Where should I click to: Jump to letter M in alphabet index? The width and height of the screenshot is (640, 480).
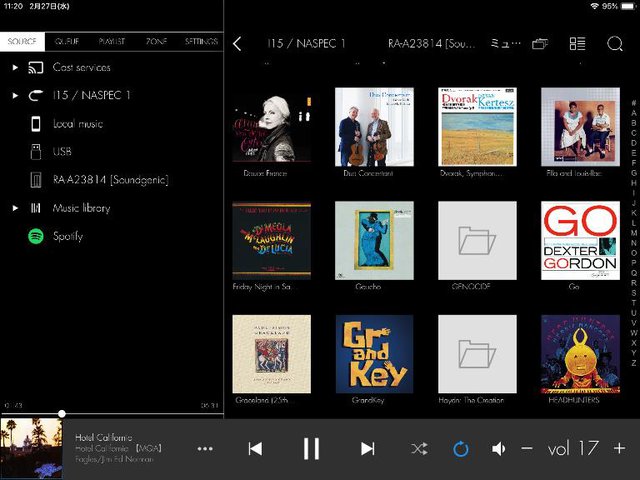[x=633, y=233]
